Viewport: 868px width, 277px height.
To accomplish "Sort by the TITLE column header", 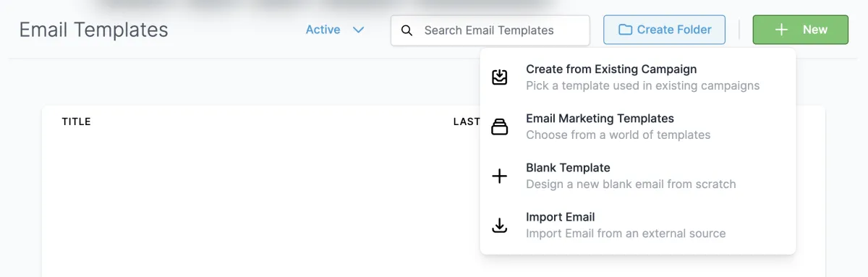I will pyautogui.click(x=77, y=122).
